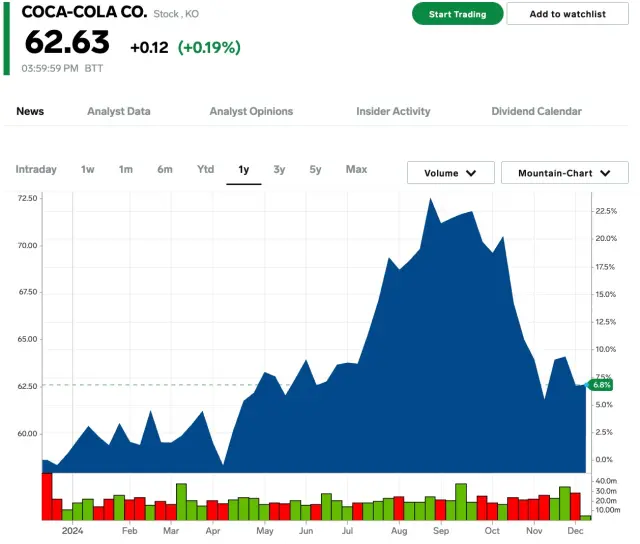The height and width of the screenshot is (544, 640).
Task: Select the Max chart range
Action: click(356, 169)
